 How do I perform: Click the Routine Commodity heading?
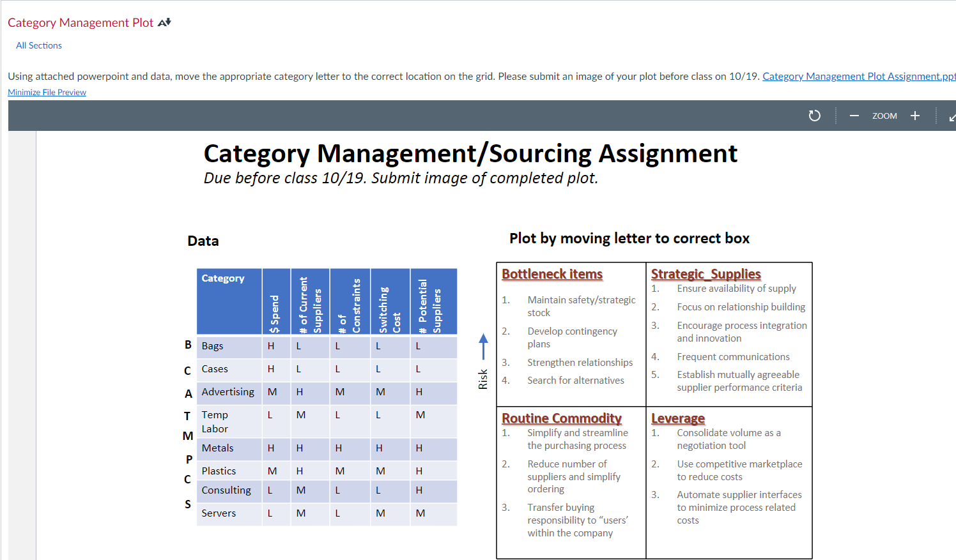pos(562,418)
